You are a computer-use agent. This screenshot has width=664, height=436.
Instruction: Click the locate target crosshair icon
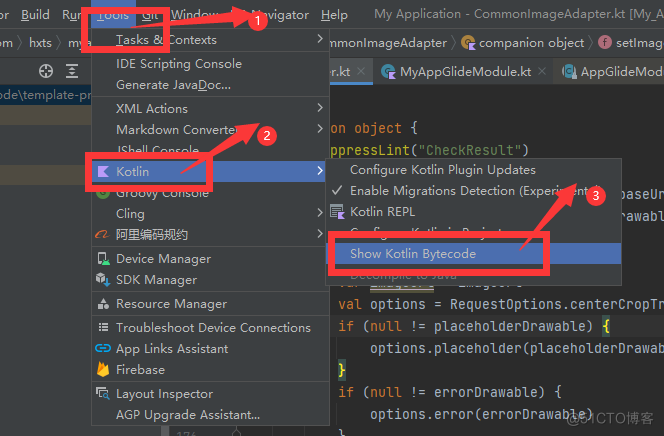[46, 71]
